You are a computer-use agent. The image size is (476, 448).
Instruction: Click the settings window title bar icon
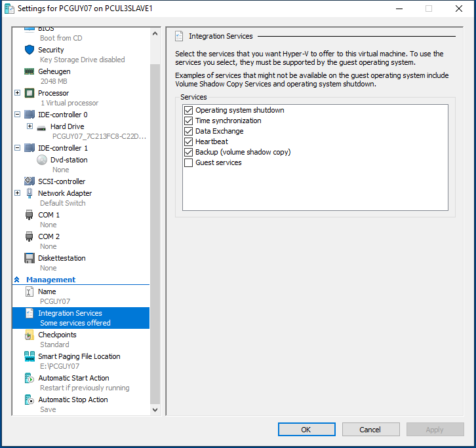click(x=9, y=9)
